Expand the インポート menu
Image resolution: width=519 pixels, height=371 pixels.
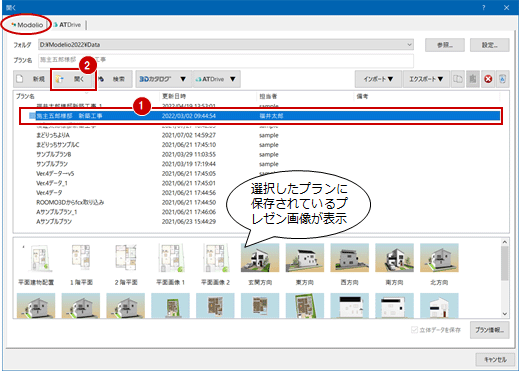[378, 79]
